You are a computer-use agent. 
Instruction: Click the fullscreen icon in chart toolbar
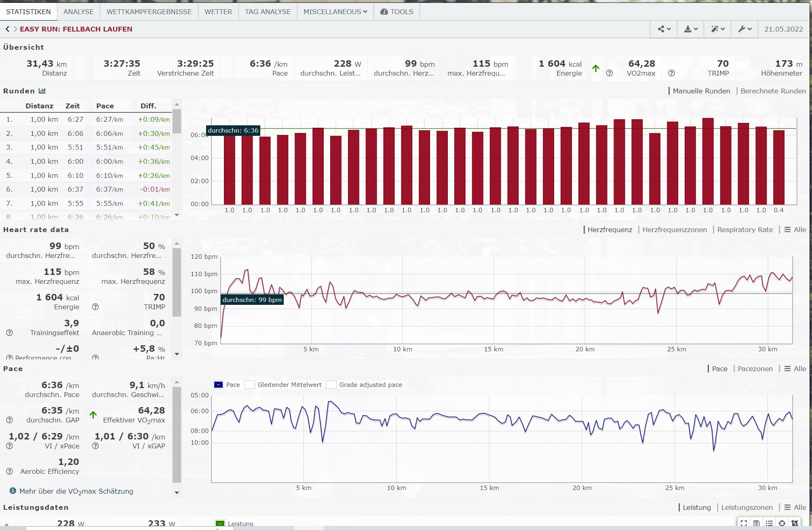click(744, 523)
